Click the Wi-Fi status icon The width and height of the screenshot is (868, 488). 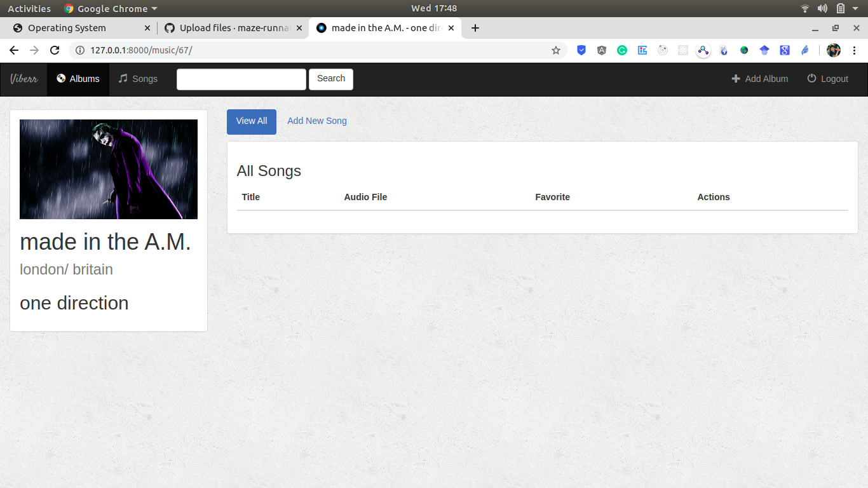(x=805, y=8)
